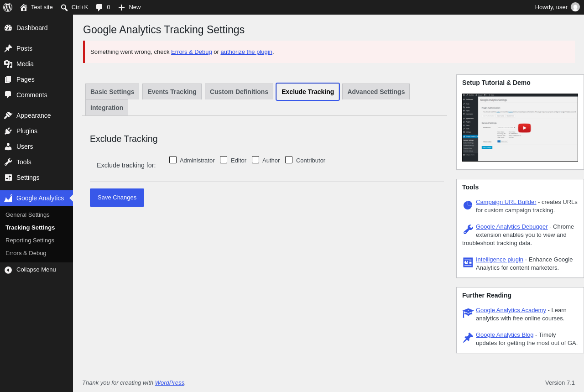This screenshot has height=392, width=584.
Task: Click the Google Analytics Blog pin icon
Action: click(468, 338)
